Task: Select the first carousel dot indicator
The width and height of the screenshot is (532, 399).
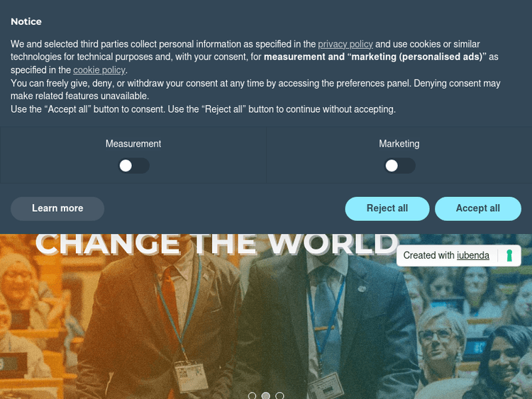Action: click(252, 395)
